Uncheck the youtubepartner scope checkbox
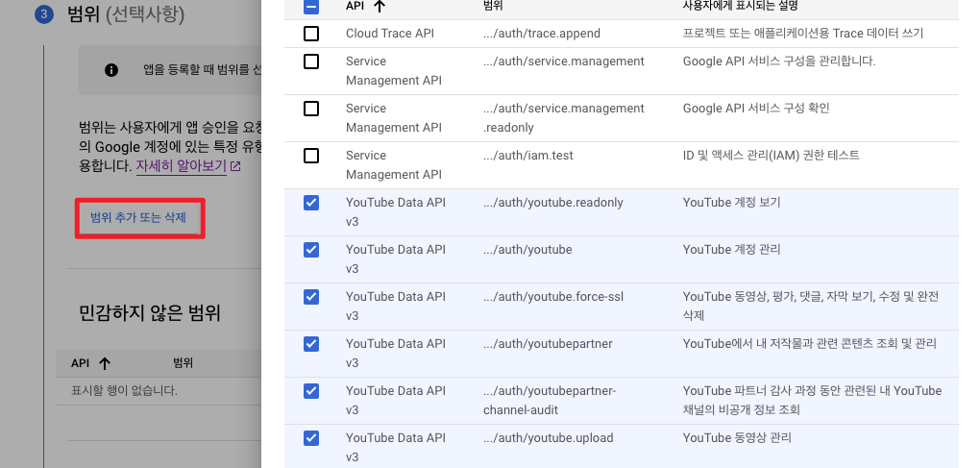Viewport: 980px width, 468px height. (311, 344)
